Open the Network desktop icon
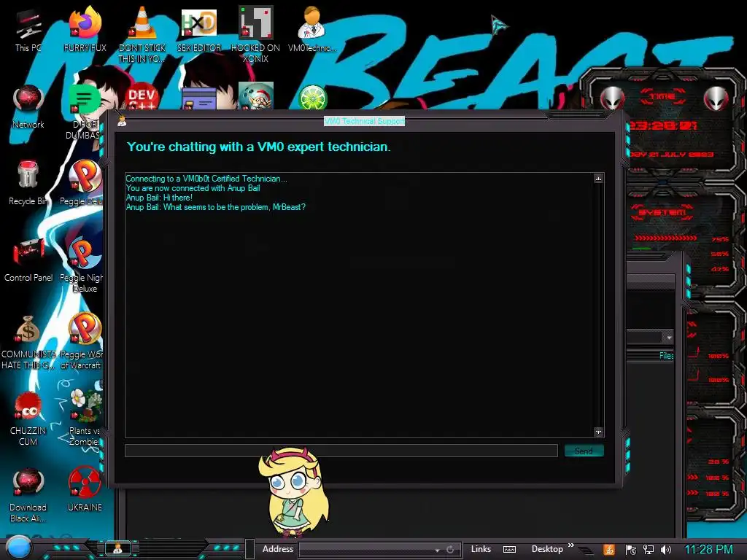The height and width of the screenshot is (560, 747). [28, 106]
